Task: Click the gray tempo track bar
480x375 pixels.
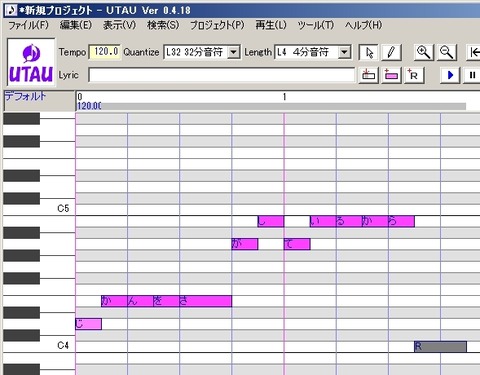Action: 283,106
